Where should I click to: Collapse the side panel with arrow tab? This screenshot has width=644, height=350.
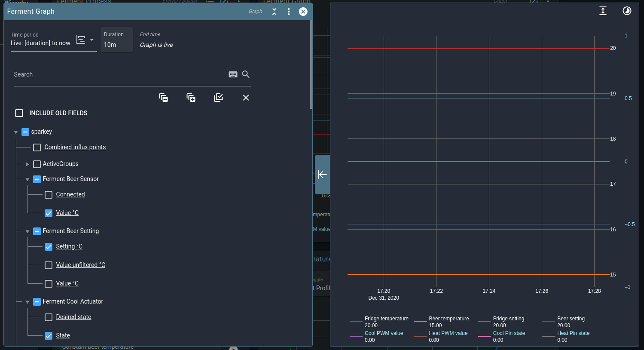tap(323, 174)
